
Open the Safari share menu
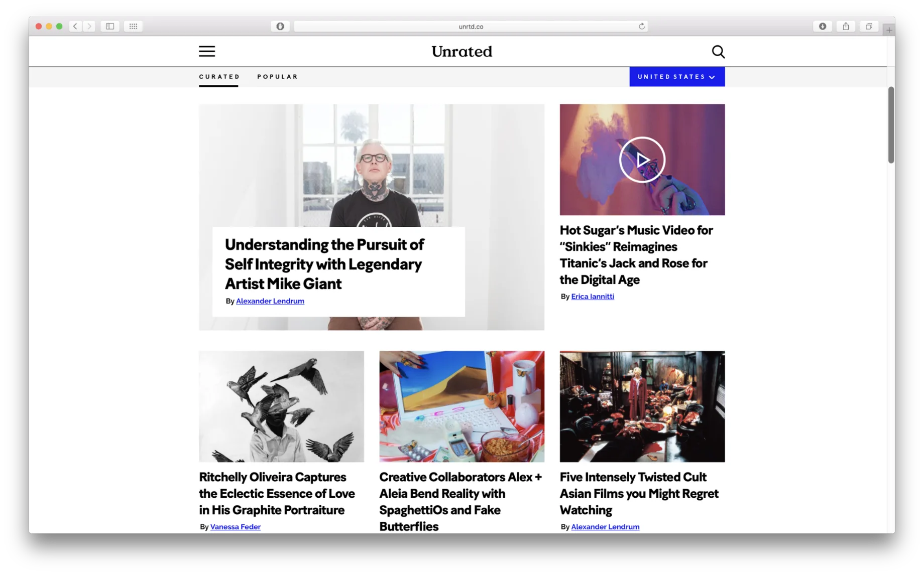846,26
